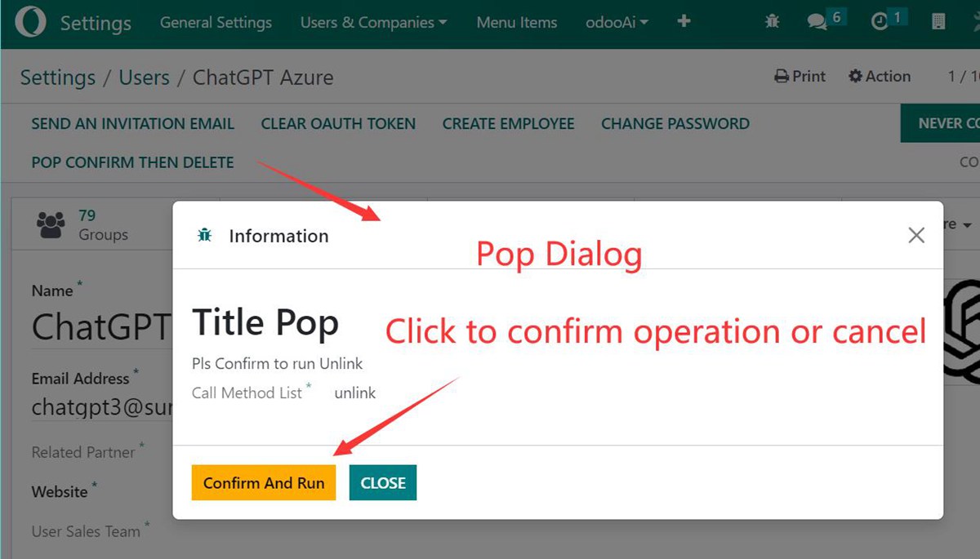Open the debug bug icon in navbar
Screen dimensions: 980x559
[x=772, y=22]
